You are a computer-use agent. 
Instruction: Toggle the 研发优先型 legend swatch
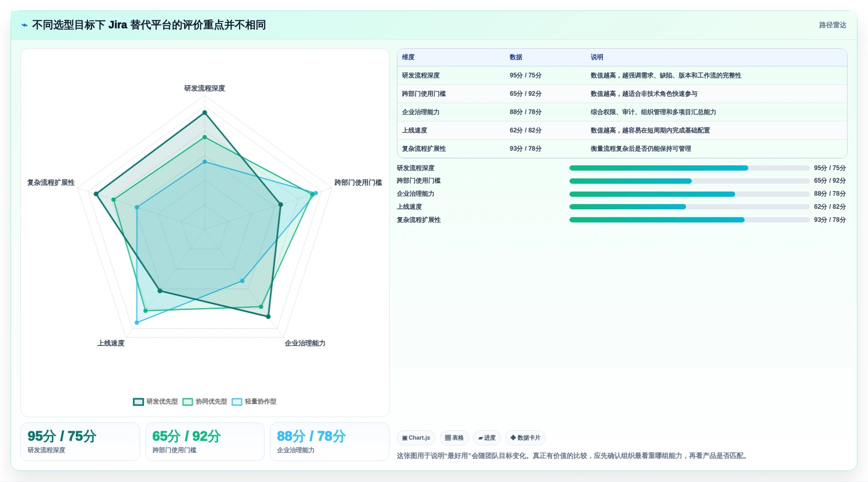[139, 402]
